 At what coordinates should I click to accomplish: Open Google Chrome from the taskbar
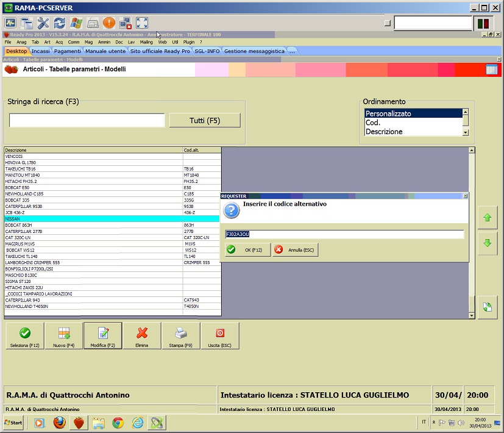click(x=118, y=423)
